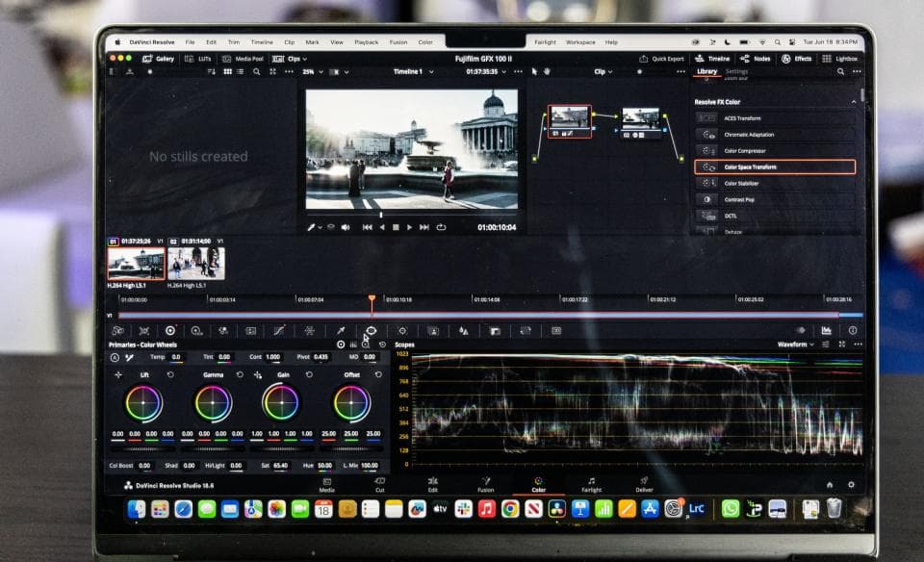Open the Magic Mask palette icon
Viewport: 924px width, 562px height.
click(433, 331)
